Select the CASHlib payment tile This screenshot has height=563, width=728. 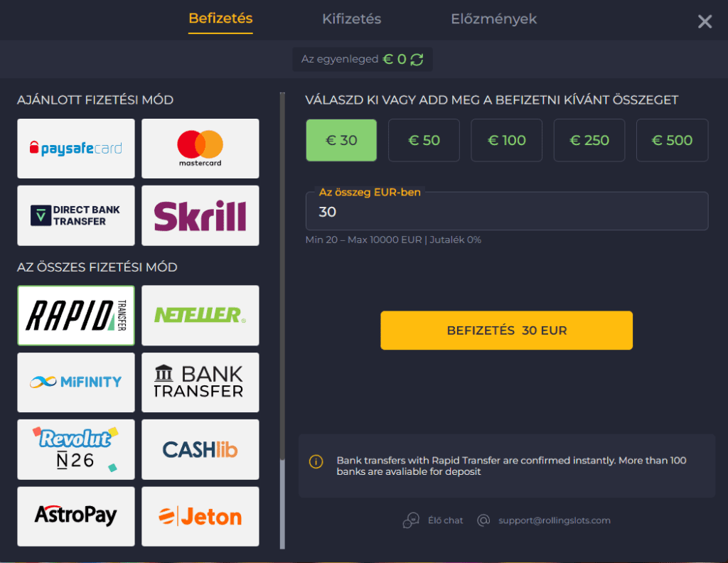click(x=200, y=449)
